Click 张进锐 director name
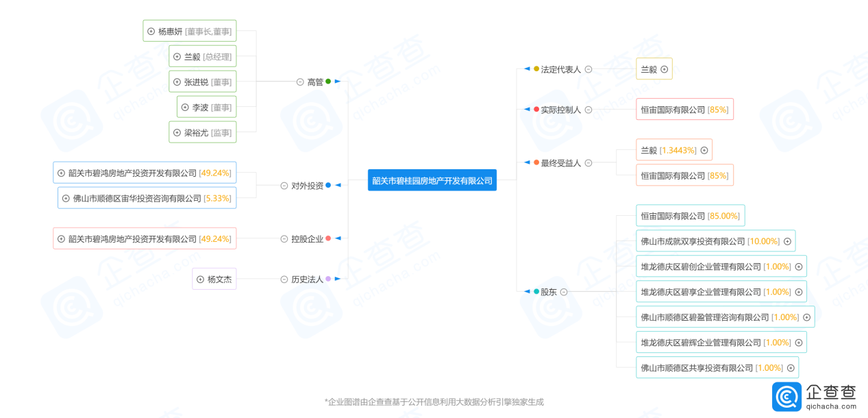The height and width of the screenshot is (418, 868). click(x=196, y=82)
